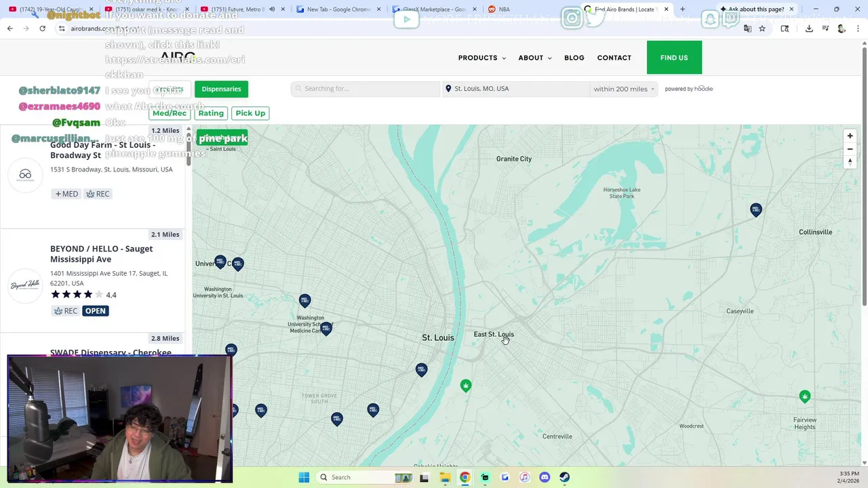Select the map pin near Horseshoe Lake State Park
868x488 pixels.
(x=756, y=209)
